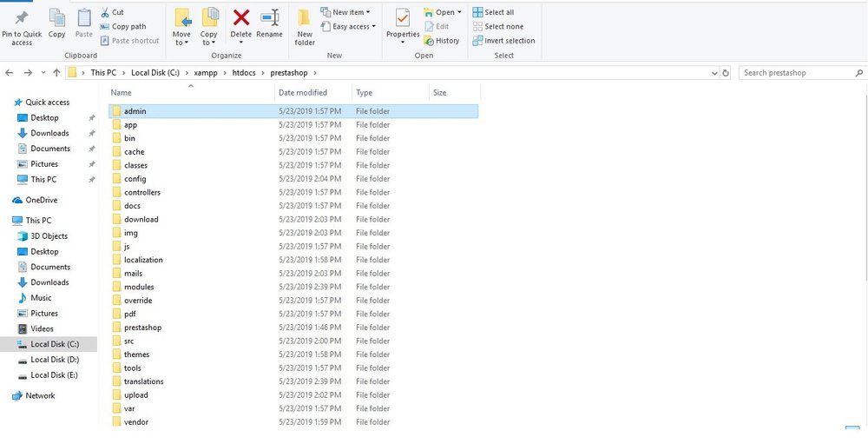Refresh the current folder view
868x444 pixels.
tap(726, 73)
